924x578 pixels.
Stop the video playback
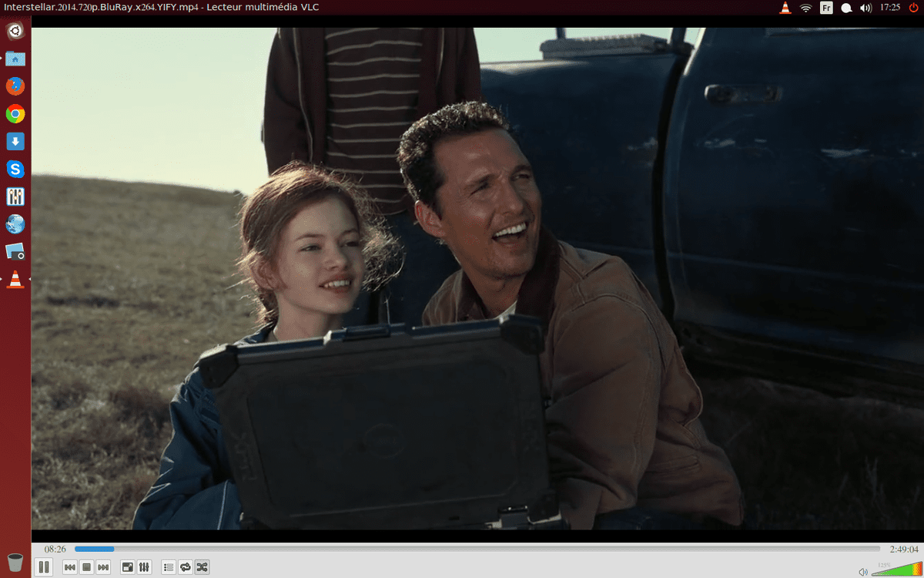point(87,567)
